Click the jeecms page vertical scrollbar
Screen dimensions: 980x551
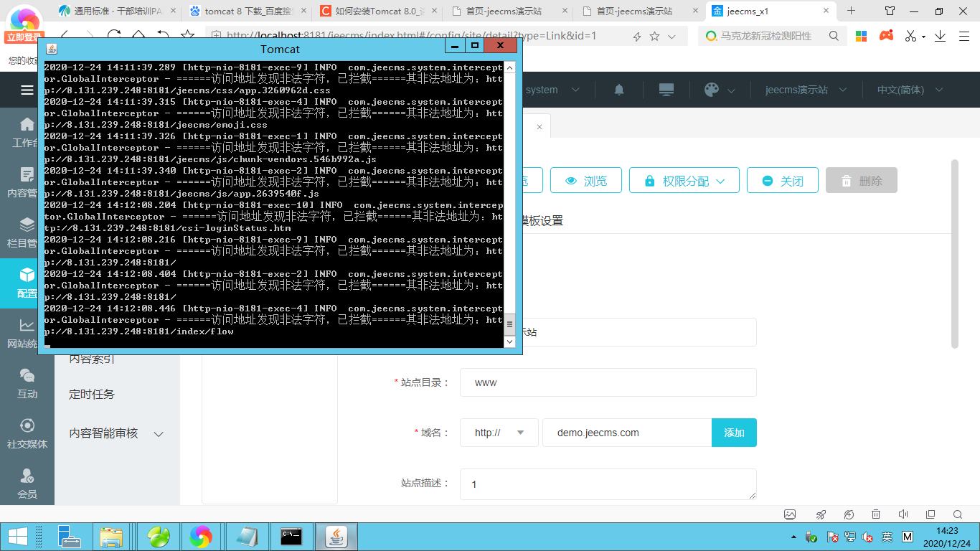[954, 254]
